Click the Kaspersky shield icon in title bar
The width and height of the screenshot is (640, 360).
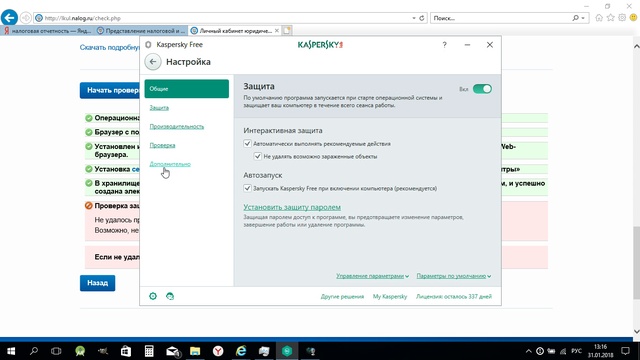pos(149,45)
